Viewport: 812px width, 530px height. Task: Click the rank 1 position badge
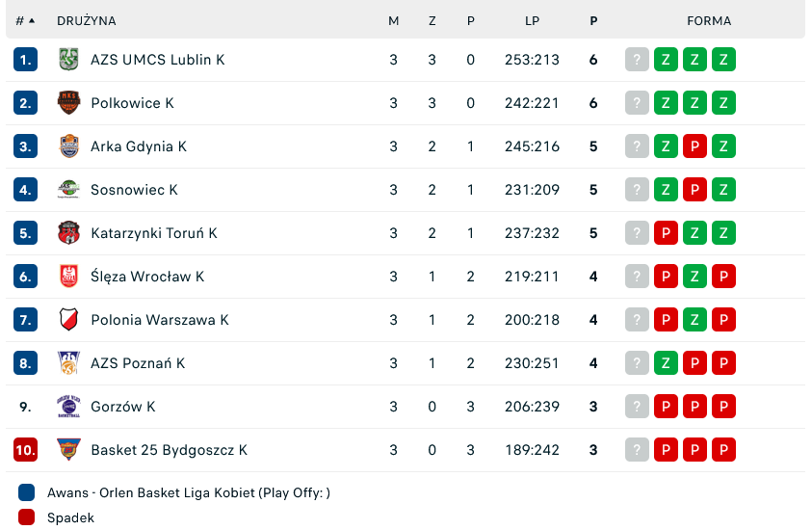pos(25,60)
